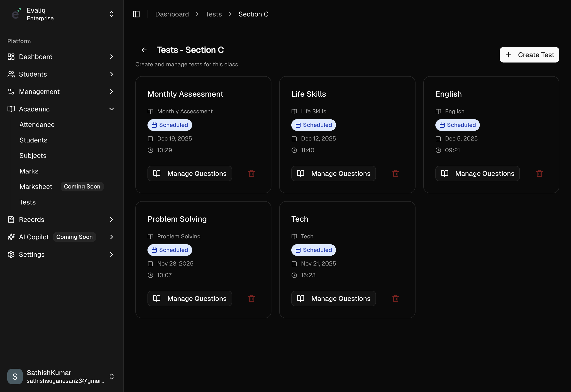Open Marks under the Academic menu
Screen dimensions: 571x392
coord(29,171)
